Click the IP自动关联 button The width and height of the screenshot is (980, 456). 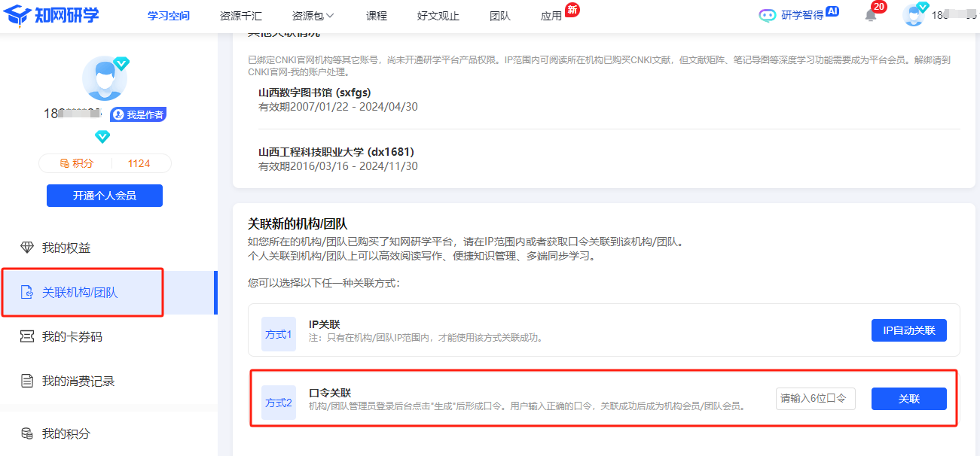[x=909, y=330]
